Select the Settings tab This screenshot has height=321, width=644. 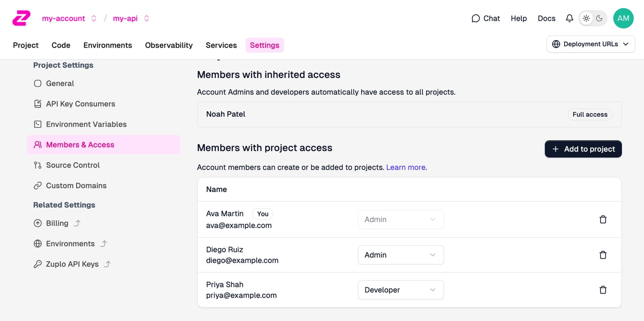click(x=265, y=45)
